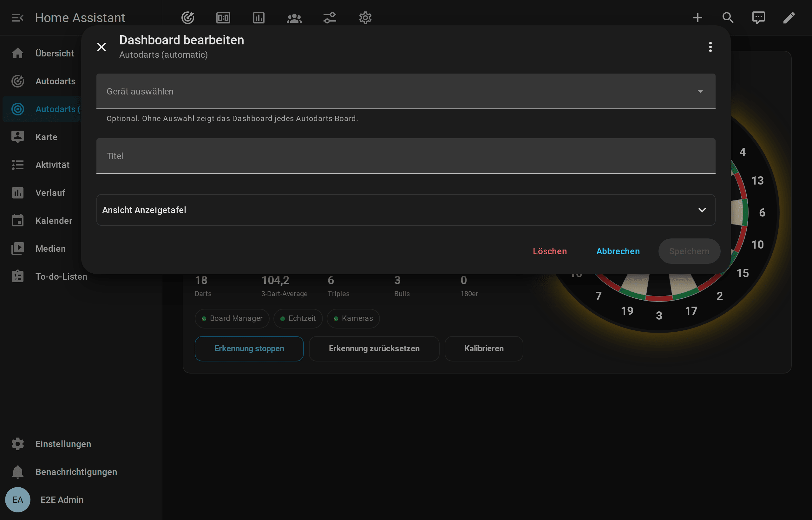Open the scoreboard tab icon in header
The width and height of the screenshot is (812, 520).
(x=223, y=17)
